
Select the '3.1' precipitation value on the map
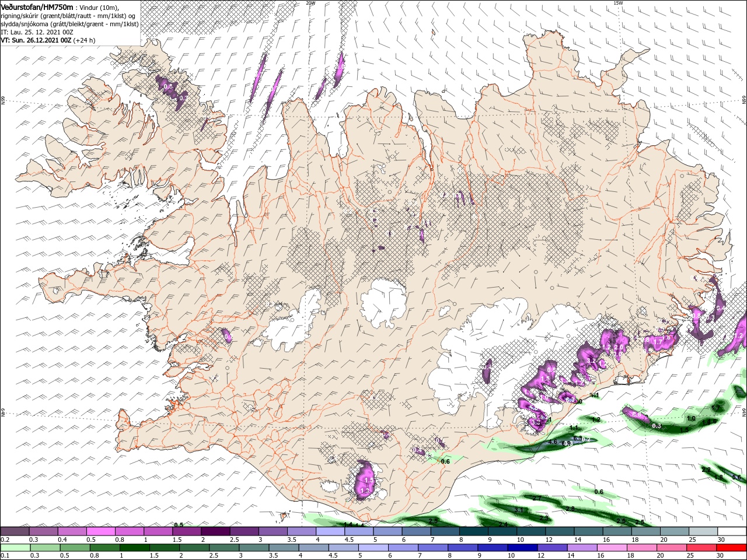(x=520, y=510)
